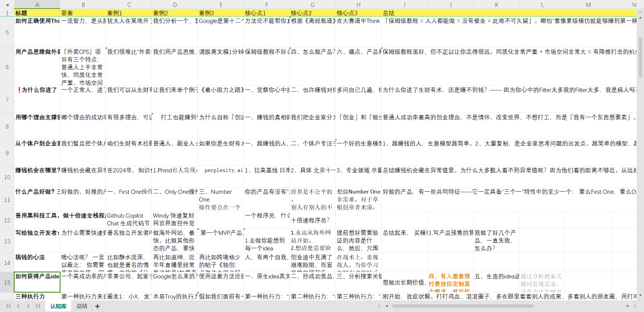
Task: Add a new sheet with the plus button
Action: pos(97,306)
